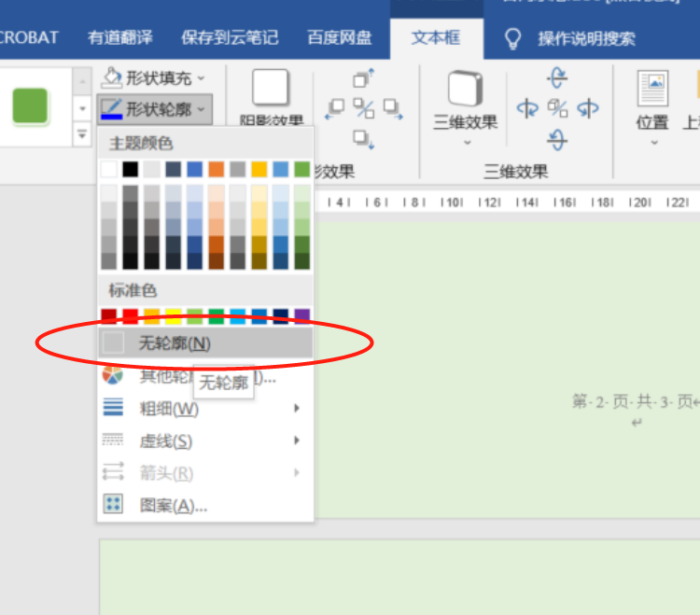Click the horizontal ruler at mark 10
Screen dimensions: 700x615
pyautogui.click(x=453, y=203)
